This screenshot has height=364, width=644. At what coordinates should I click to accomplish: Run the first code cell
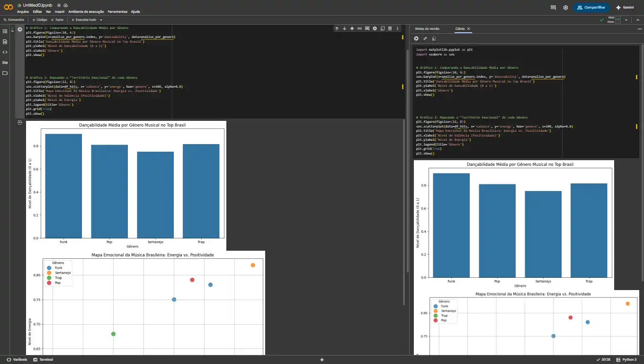click(x=20, y=29)
